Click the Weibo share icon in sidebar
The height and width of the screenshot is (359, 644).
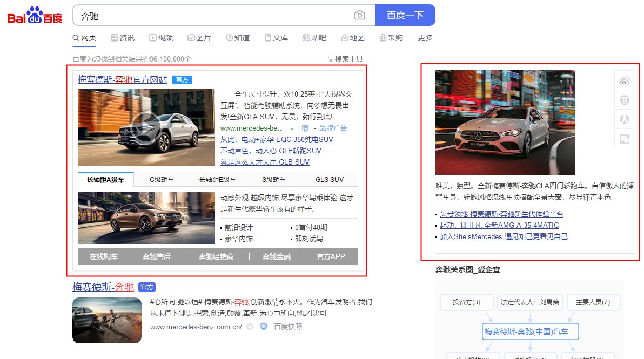625,81
